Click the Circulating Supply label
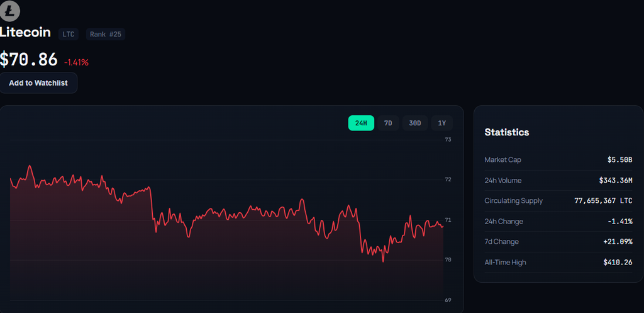 [x=513, y=201]
